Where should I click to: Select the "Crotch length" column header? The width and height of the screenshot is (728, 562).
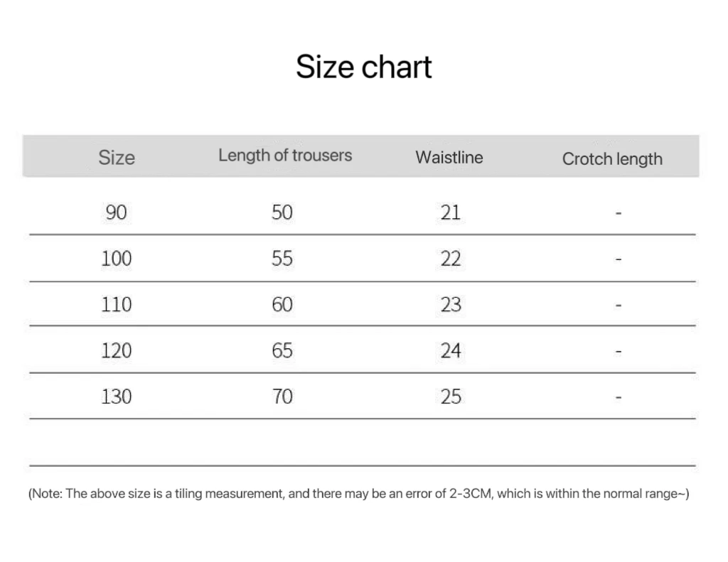[611, 159]
